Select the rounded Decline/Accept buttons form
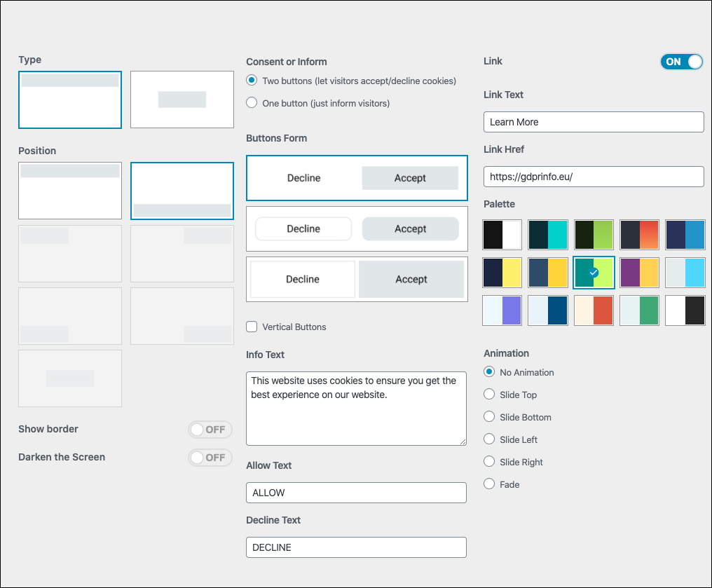The image size is (712, 588). [x=357, y=228]
